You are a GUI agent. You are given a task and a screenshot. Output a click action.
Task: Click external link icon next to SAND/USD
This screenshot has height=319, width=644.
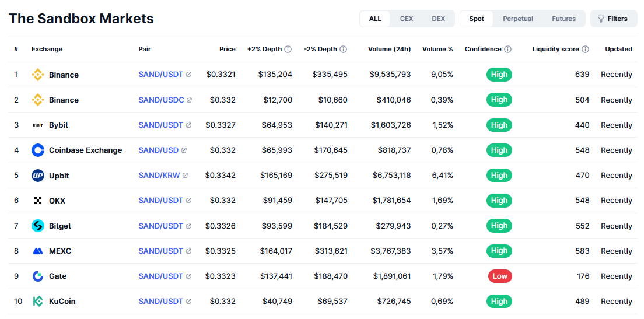tap(184, 150)
